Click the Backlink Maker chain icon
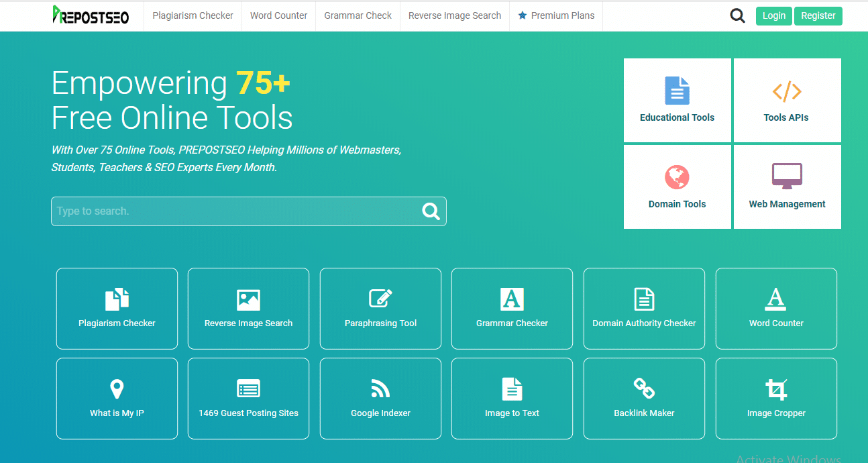Screen dimensions: 868x463 point(644,388)
